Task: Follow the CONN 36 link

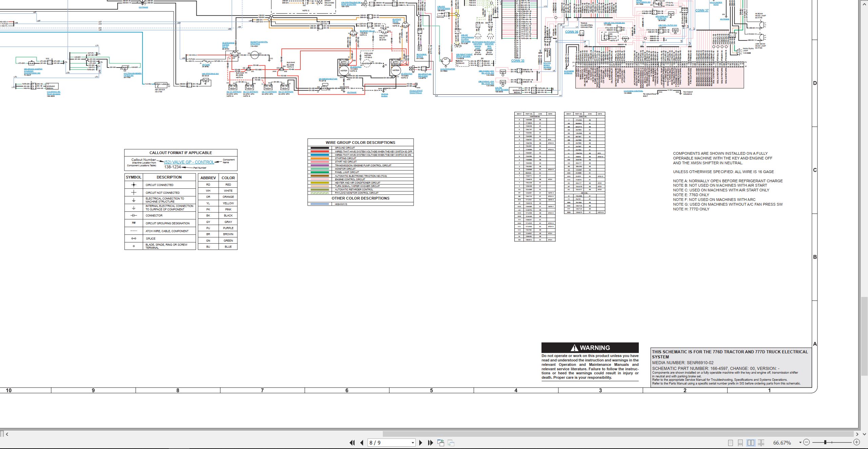Action: 572,32
